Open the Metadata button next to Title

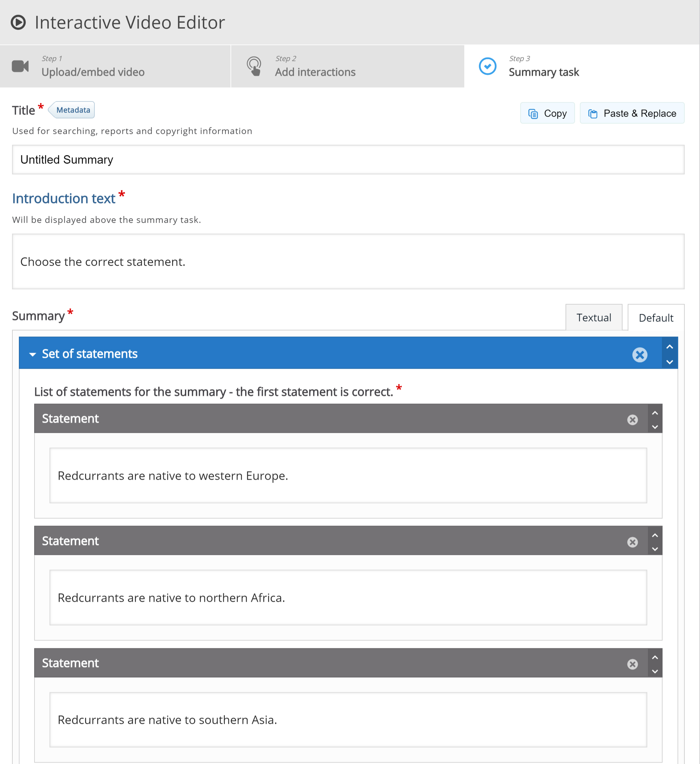coord(72,110)
